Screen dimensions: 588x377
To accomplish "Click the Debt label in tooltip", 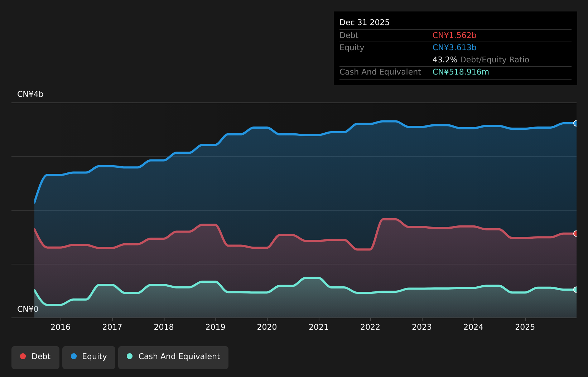I will click(349, 35).
